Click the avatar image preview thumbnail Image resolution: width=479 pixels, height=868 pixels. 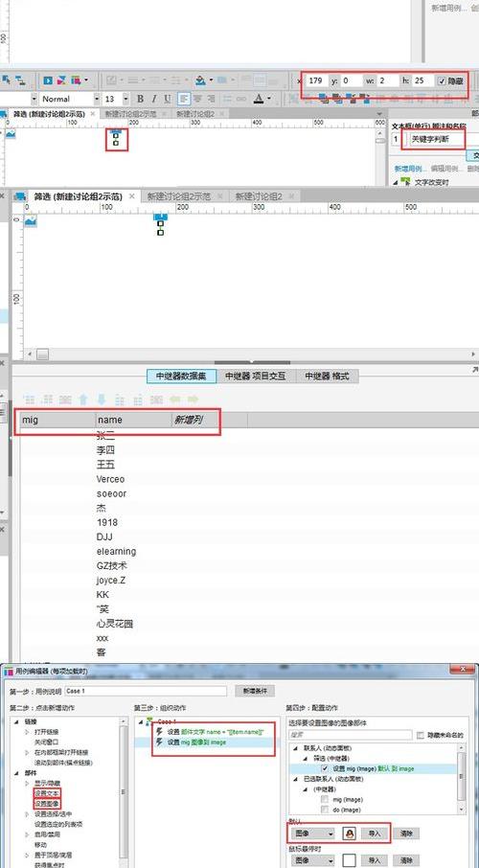[x=349, y=834]
